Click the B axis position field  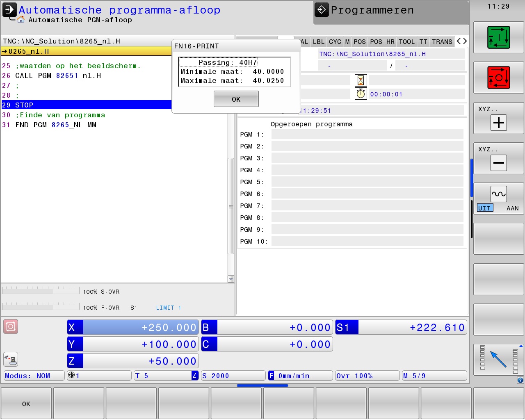[x=267, y=327]
